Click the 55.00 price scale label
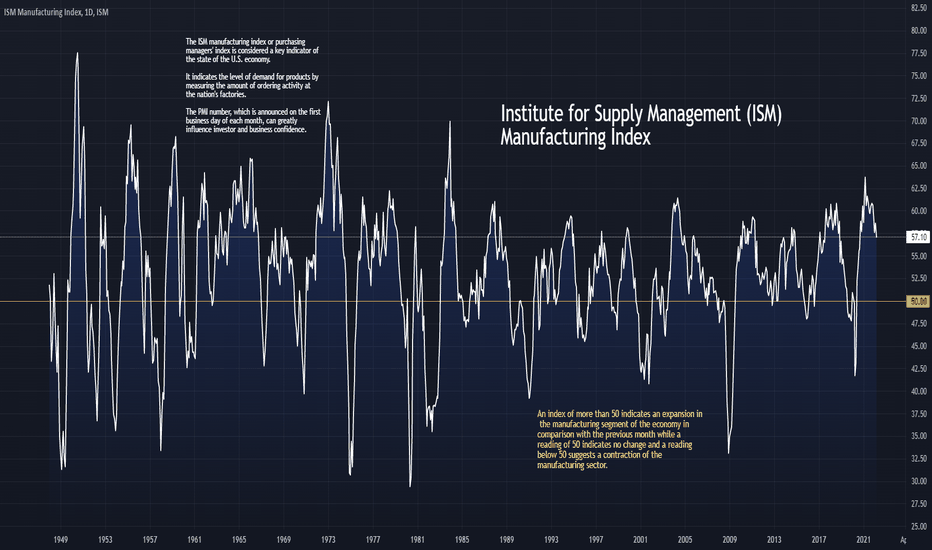932x550 pixels. pos(918,256)
